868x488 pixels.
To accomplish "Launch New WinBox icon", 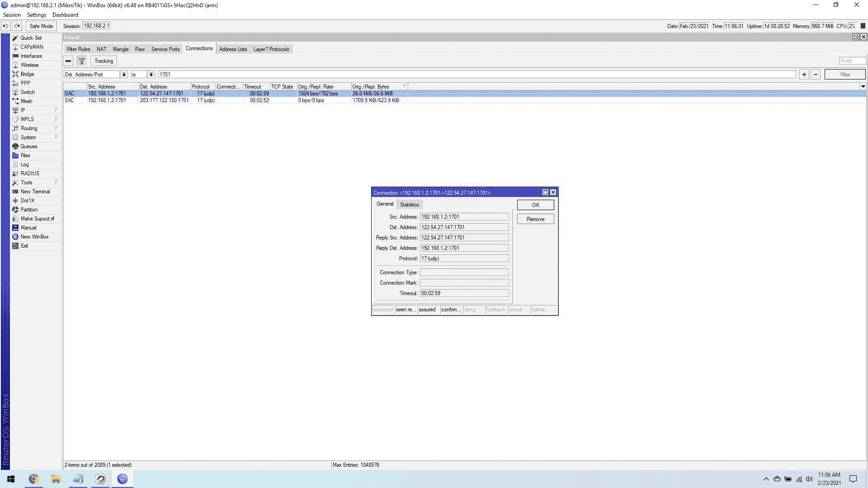I will [x=15, y=237].
